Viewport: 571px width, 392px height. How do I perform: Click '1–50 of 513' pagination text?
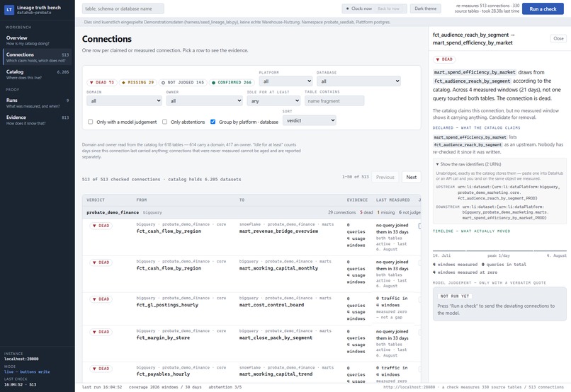(x=355, y=177)
